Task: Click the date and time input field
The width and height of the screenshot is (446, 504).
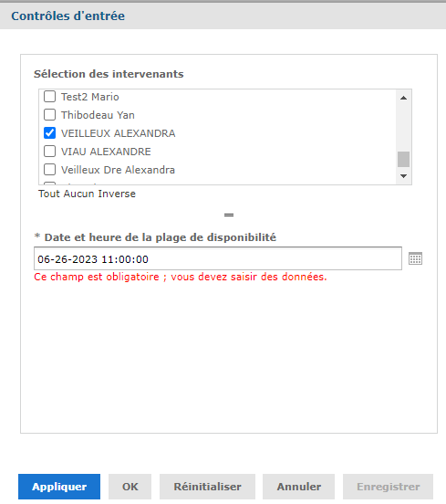Action: [218, 258]
